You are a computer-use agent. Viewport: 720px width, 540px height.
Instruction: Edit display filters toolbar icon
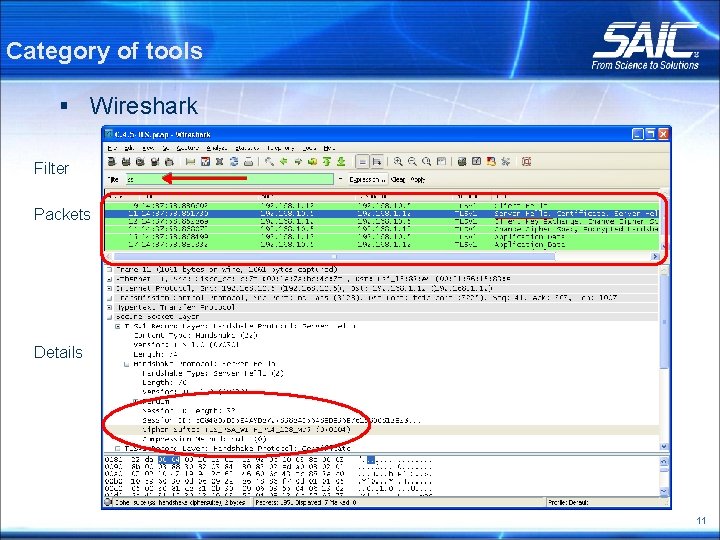(x=477, y=162)
